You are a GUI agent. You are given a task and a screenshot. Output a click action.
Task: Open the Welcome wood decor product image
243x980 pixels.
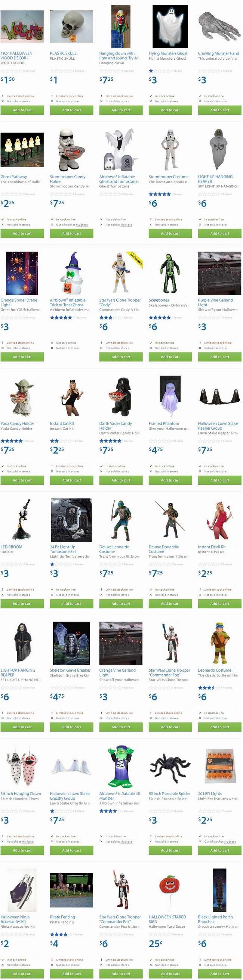click(22, 27)
